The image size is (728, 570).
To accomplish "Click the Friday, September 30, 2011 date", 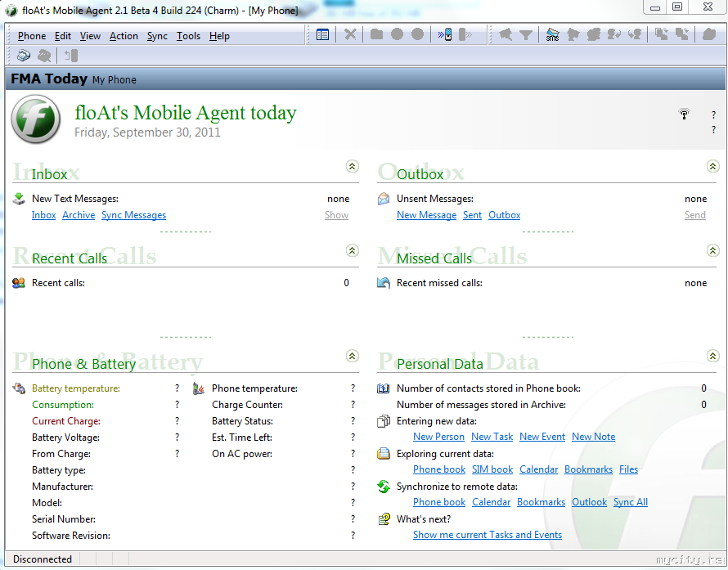I will (147, 132).
